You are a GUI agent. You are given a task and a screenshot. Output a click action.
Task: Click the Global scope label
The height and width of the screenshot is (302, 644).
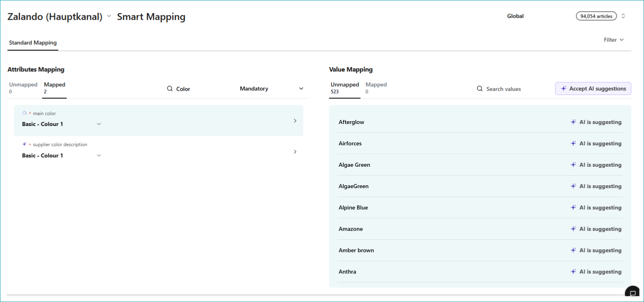(x=515, y=16)
